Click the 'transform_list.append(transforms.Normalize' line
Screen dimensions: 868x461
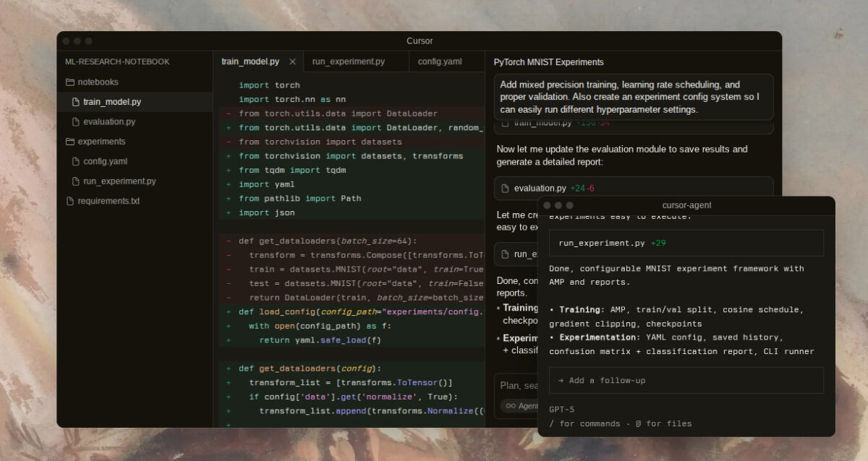click(x=372, y=411)
